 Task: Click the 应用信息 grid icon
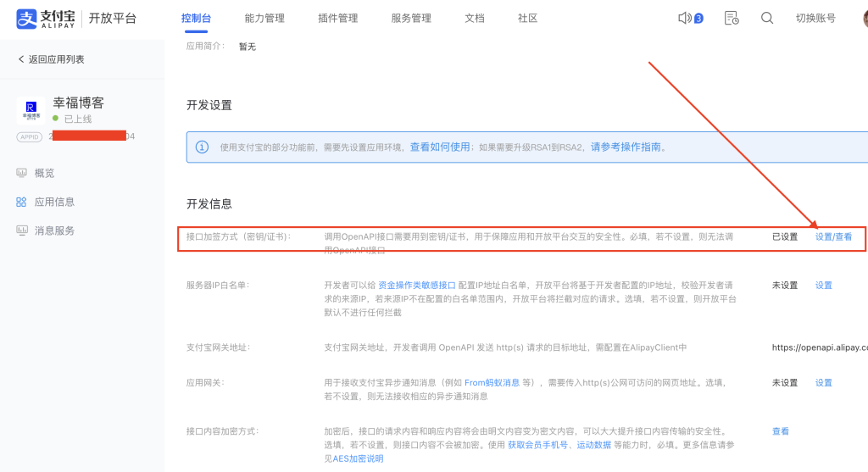click(21, 202)
